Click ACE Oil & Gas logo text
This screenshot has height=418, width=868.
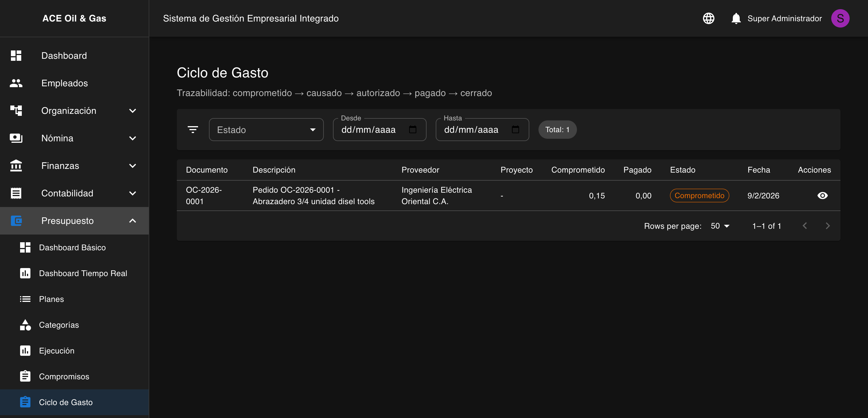pos(74,18)
